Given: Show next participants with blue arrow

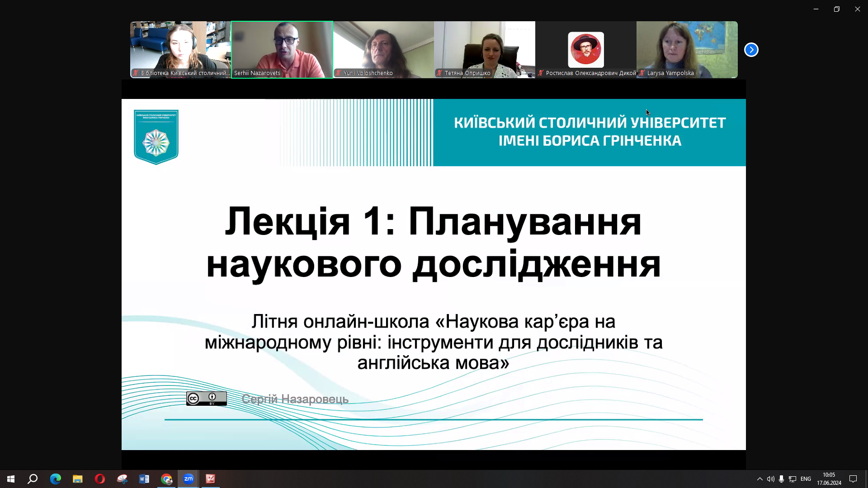Looking at the screenshot, I should point(751,50).
